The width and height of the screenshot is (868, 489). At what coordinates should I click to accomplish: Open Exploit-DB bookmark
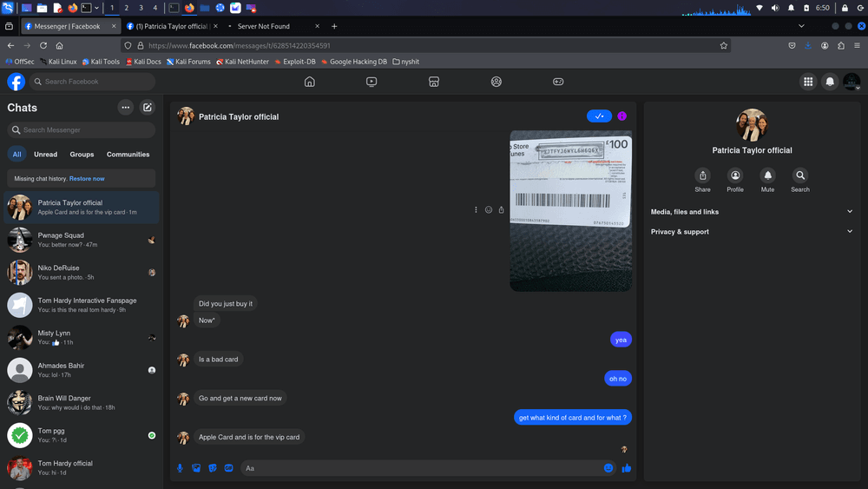[x=295, y=62]
